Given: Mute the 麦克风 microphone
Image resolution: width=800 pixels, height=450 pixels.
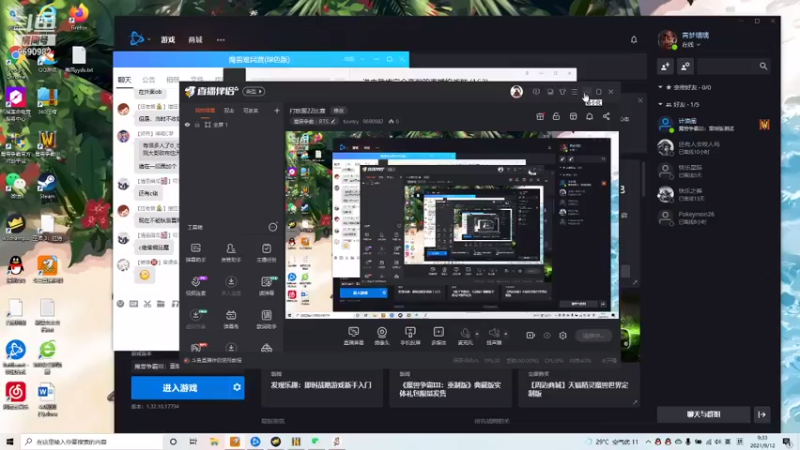Looking at the screenshot, I should [x=465, y=336].
